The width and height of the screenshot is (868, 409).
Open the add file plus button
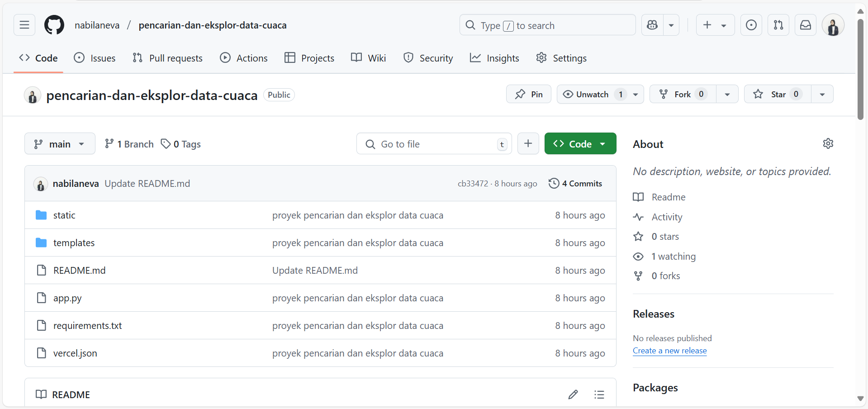[528, 143]
